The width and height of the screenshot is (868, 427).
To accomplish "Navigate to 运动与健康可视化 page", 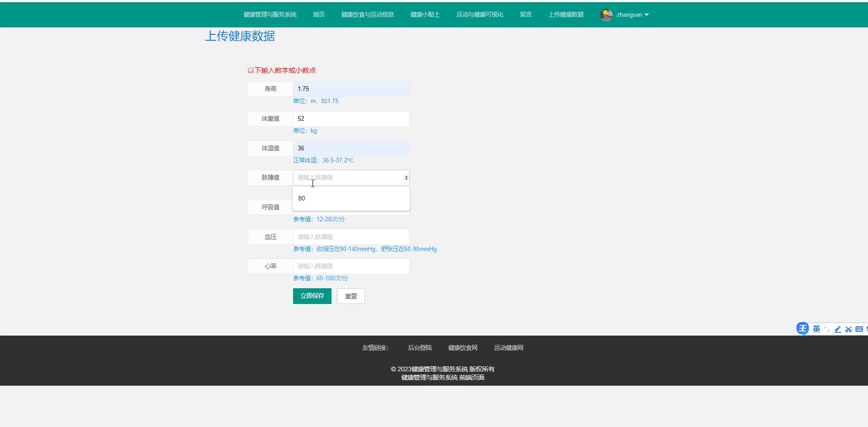I will tap(480, 15).
